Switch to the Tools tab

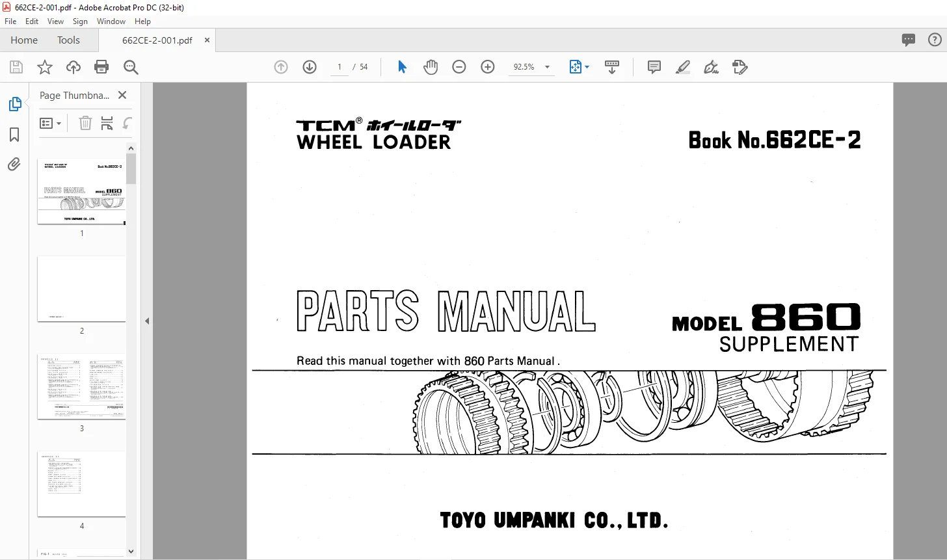[68, 40]
